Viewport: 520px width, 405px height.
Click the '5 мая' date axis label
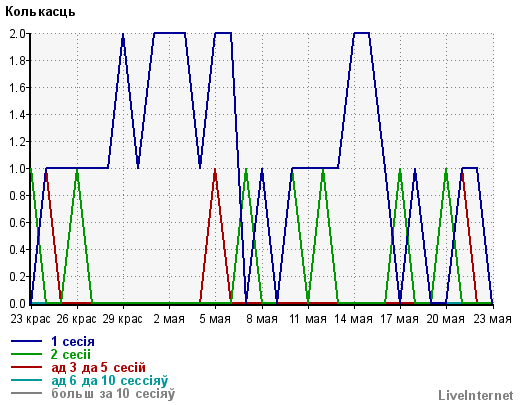pyautogui.click(x=215, y=319)
